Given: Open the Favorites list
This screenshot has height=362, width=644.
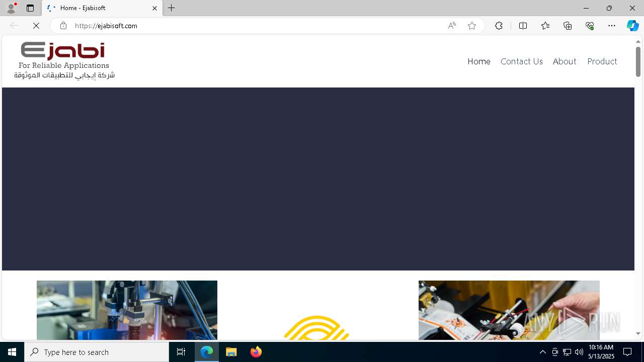Looking at the screenshot, I should (545, 26).
